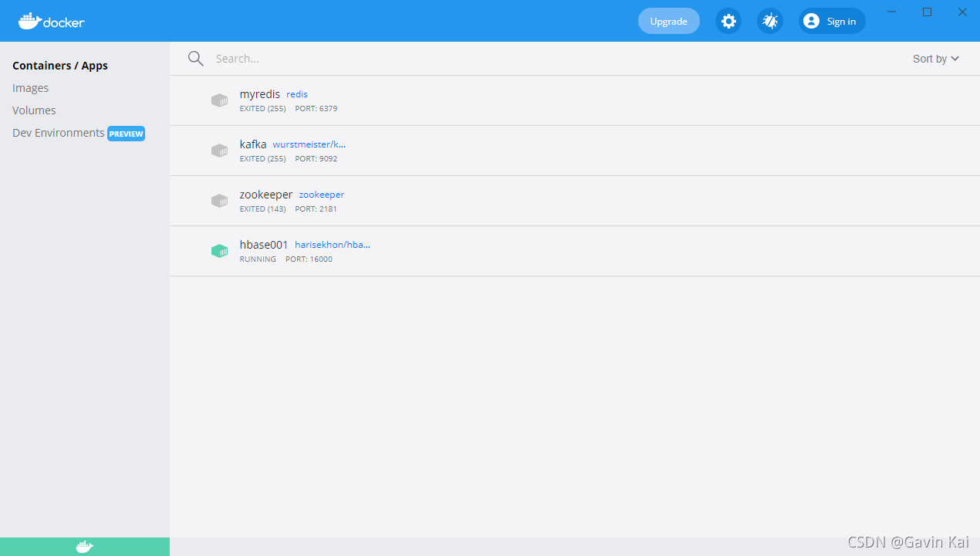This screenshot has height=556, width=980.
Task: Click the myredis container cube icon
Action: point(219,100)
